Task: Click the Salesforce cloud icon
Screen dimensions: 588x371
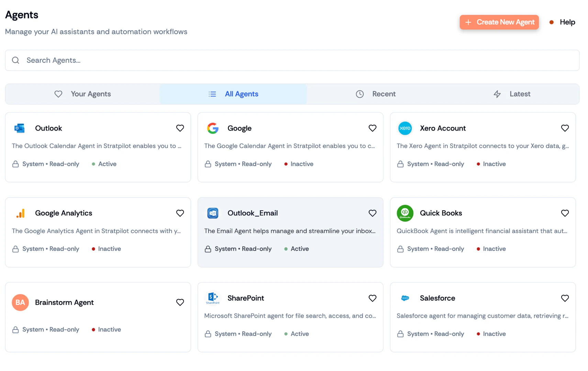Action: point(405,298)
